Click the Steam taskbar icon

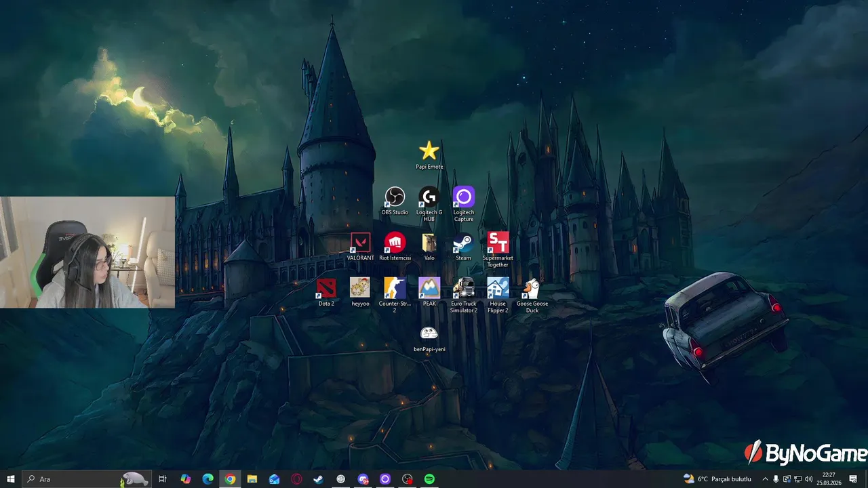click(318, 479)
